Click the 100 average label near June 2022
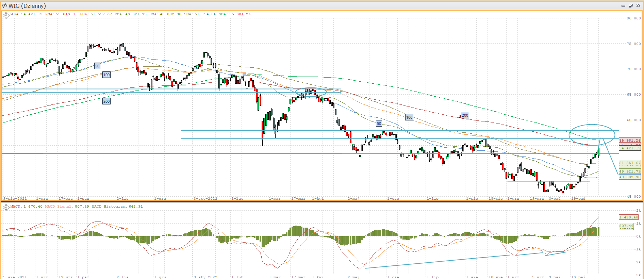The width and height of the screenshot is (644, 279). click(409, 117)
